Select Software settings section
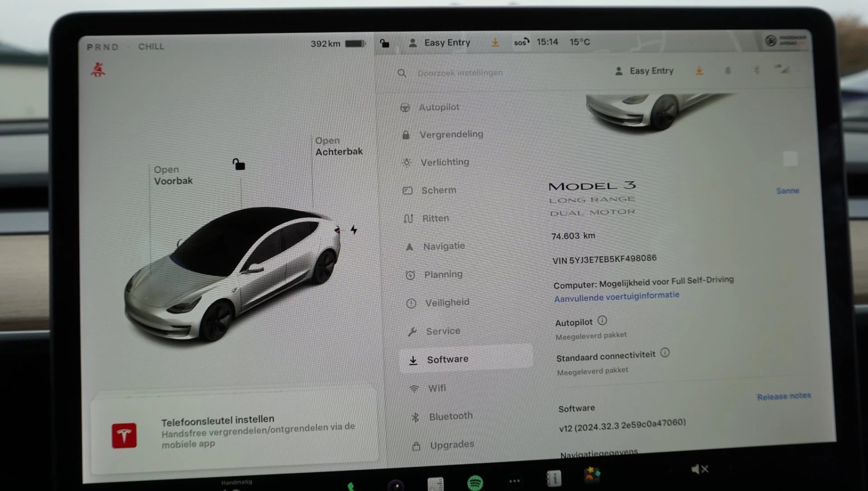This screenshot has height=491, width=868. 448,359
